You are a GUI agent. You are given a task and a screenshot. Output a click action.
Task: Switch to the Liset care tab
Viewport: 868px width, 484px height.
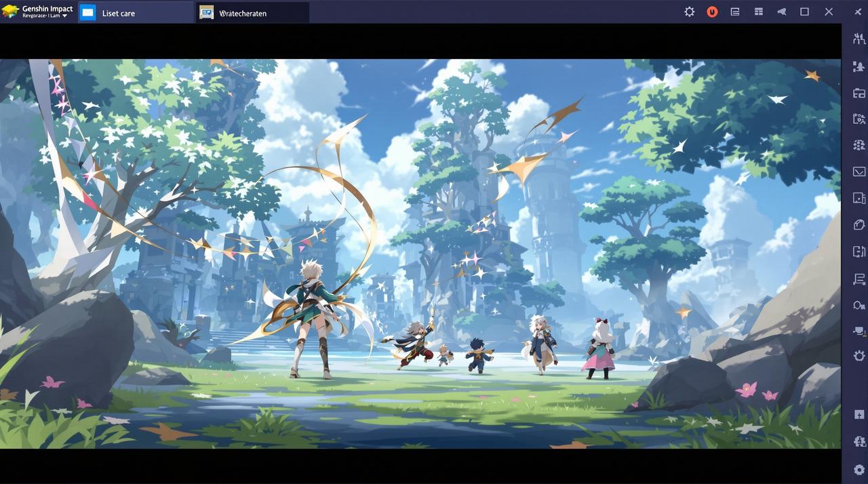coord(136,13)
